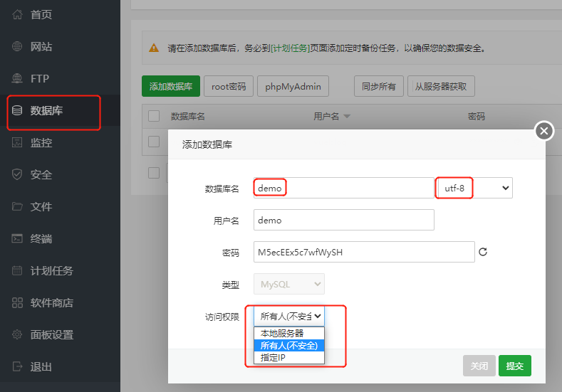Click the 数据库名 column header

point(187,117)
